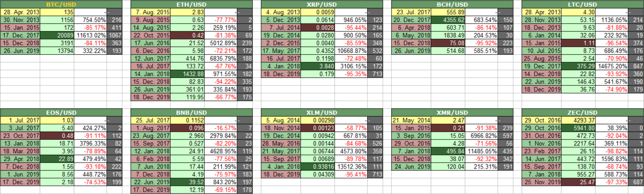
Task: Select the XLM/USD table header
Action: [322, 112]
